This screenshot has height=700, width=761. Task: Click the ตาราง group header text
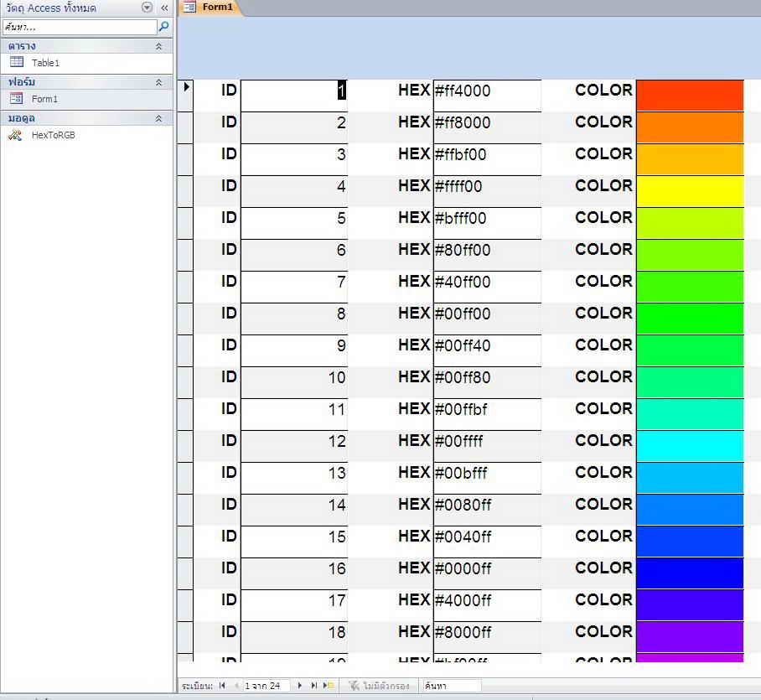point(22,46)
